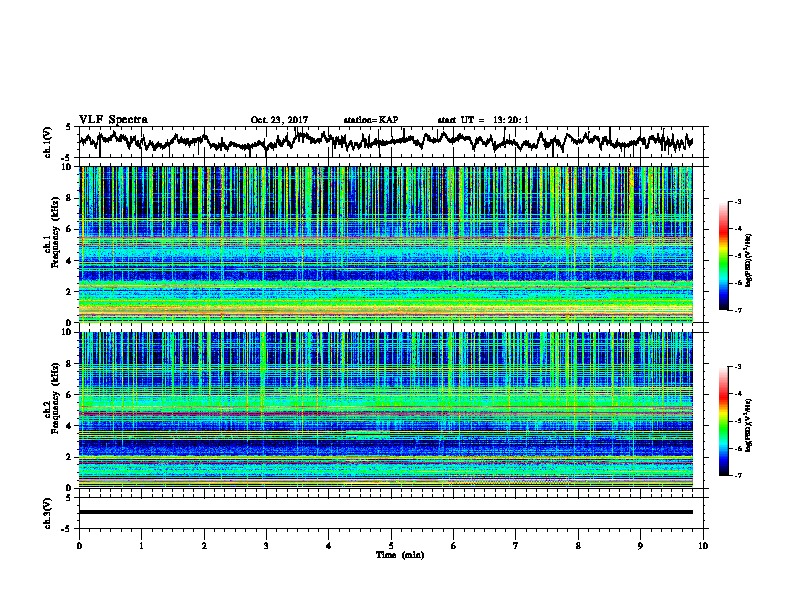Click the "ch.1(V)" axis label
The width and height of the screenshot is (792, 612).
(48, 142)
